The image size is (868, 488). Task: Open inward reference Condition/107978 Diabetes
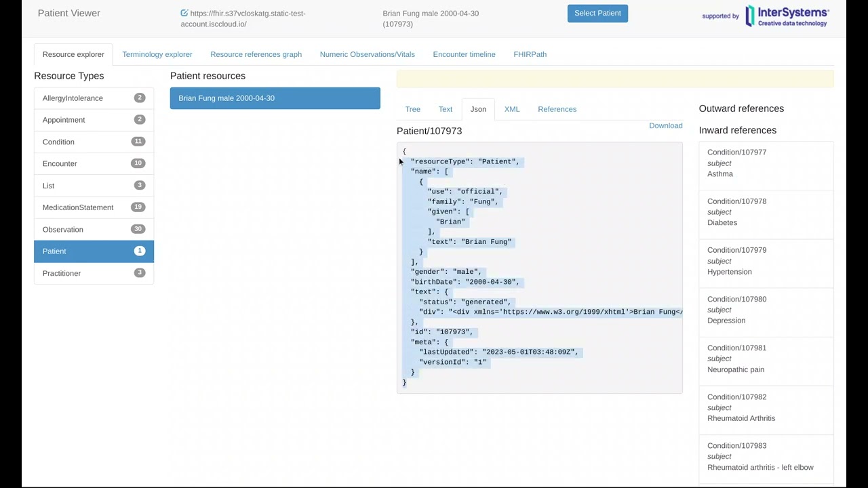tap(766, 215)
